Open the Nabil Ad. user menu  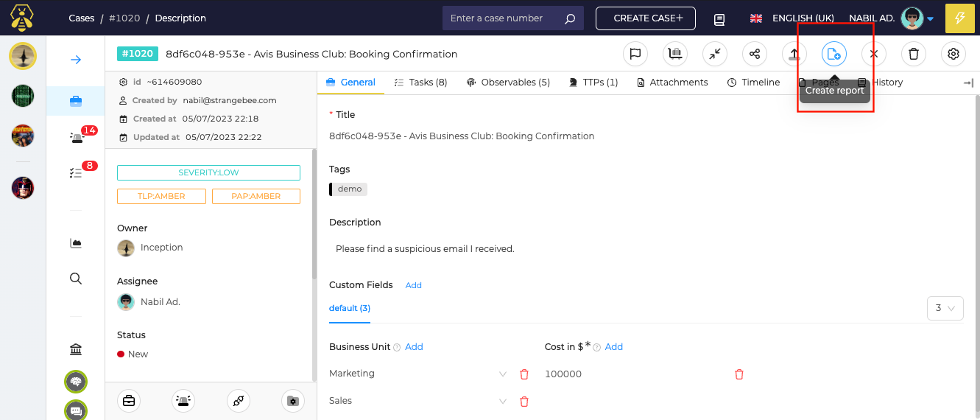tap(891, 18)
